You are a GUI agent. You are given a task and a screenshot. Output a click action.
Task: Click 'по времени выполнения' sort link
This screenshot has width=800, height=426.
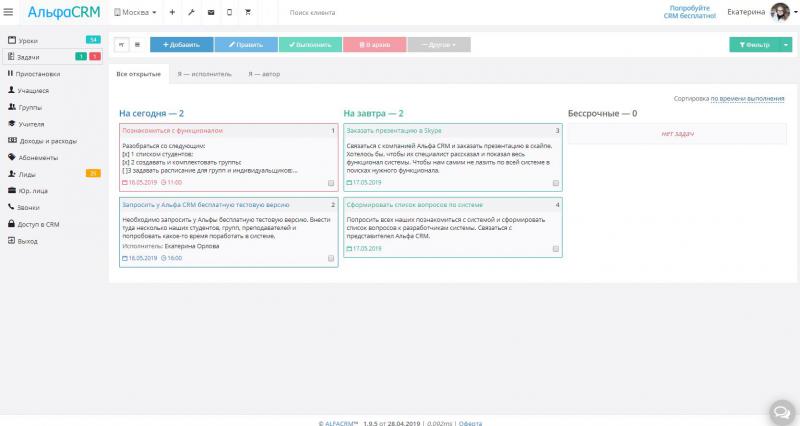[x=748, y=100]
